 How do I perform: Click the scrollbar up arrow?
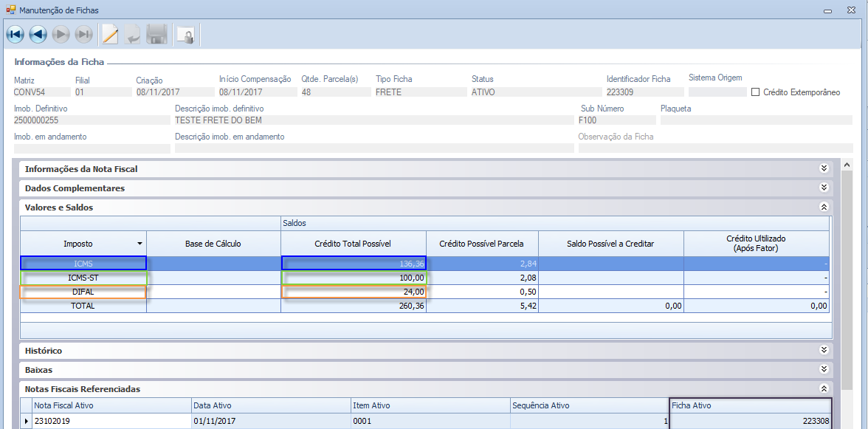click(x=847, y=165)
